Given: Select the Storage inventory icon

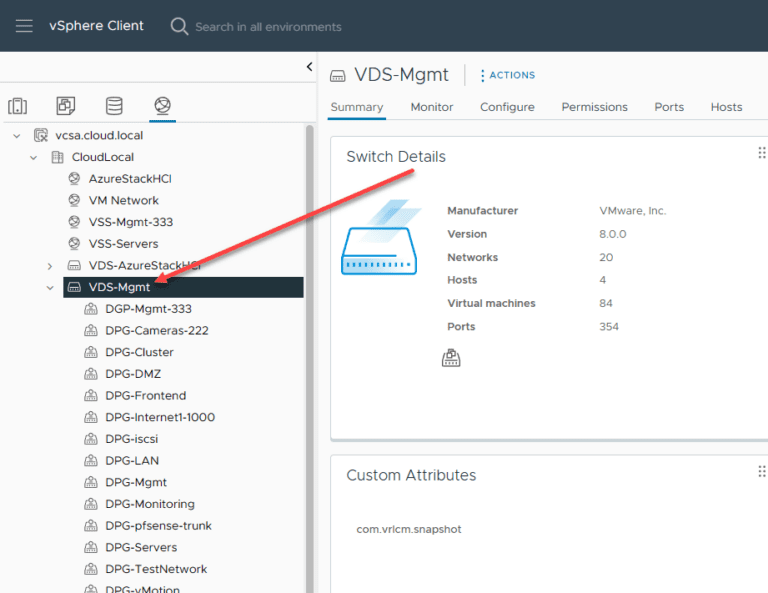Looking at the screenshot, I should click(114, 106).
